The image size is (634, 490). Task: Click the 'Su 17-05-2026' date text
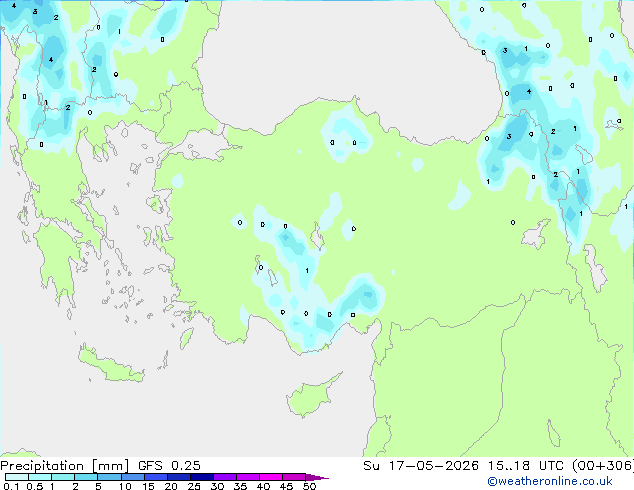(421, 466)
